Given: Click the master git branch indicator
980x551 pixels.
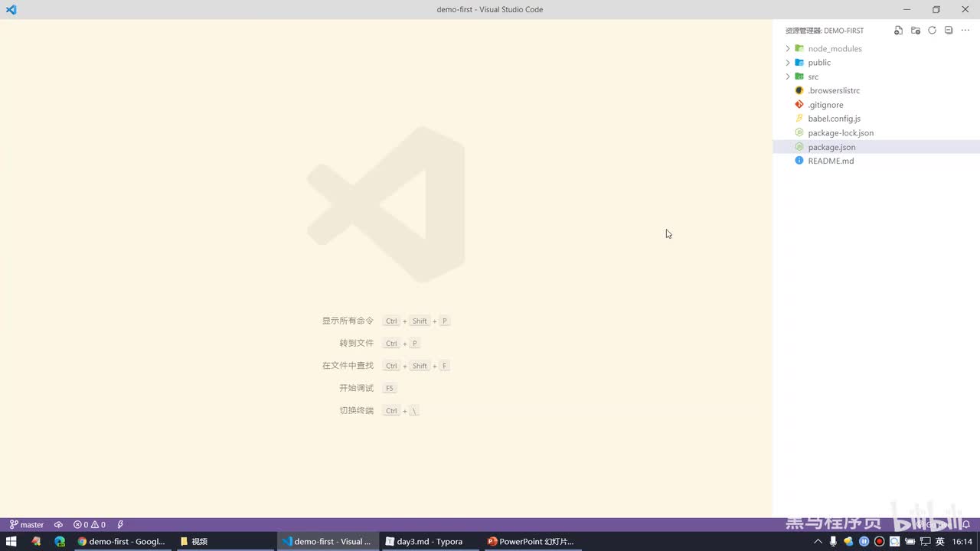Looking at the screenshot, I should 27,525.
